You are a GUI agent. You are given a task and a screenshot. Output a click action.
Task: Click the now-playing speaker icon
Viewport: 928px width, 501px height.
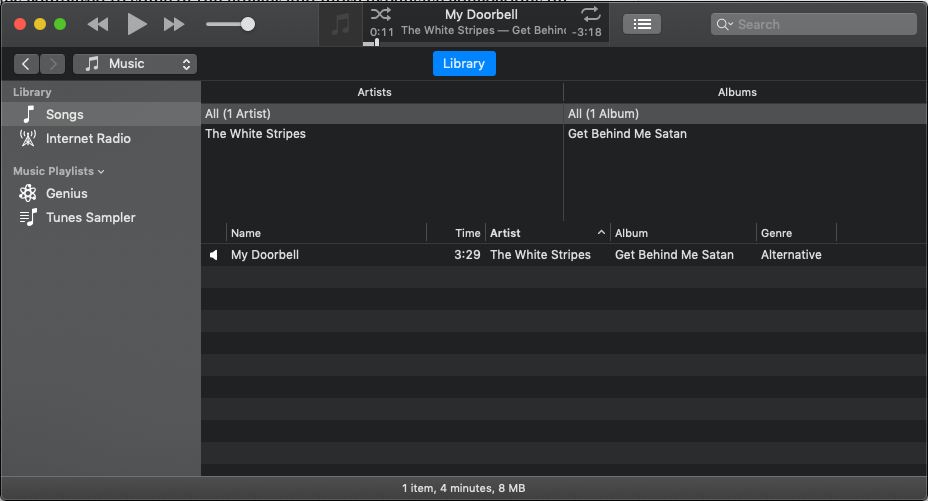click(x=214, y=255)
